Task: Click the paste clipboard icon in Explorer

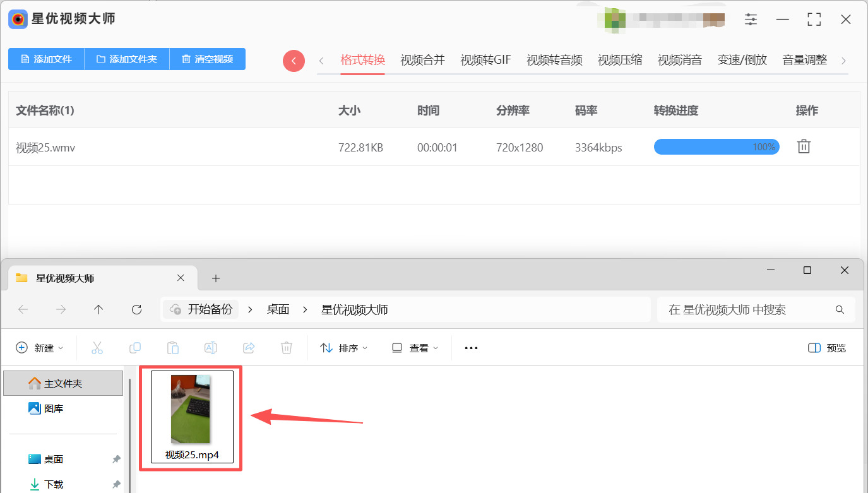Action: 173,348
